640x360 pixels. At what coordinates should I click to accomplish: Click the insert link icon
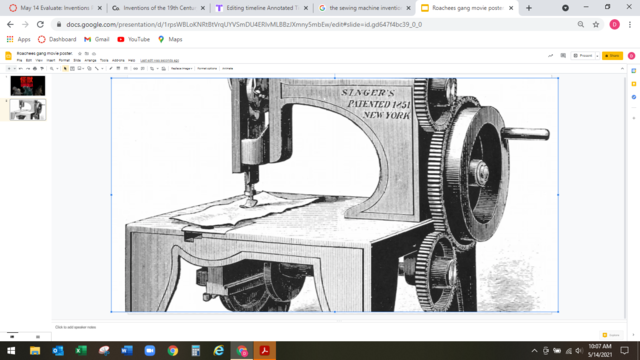click(136, 69)
